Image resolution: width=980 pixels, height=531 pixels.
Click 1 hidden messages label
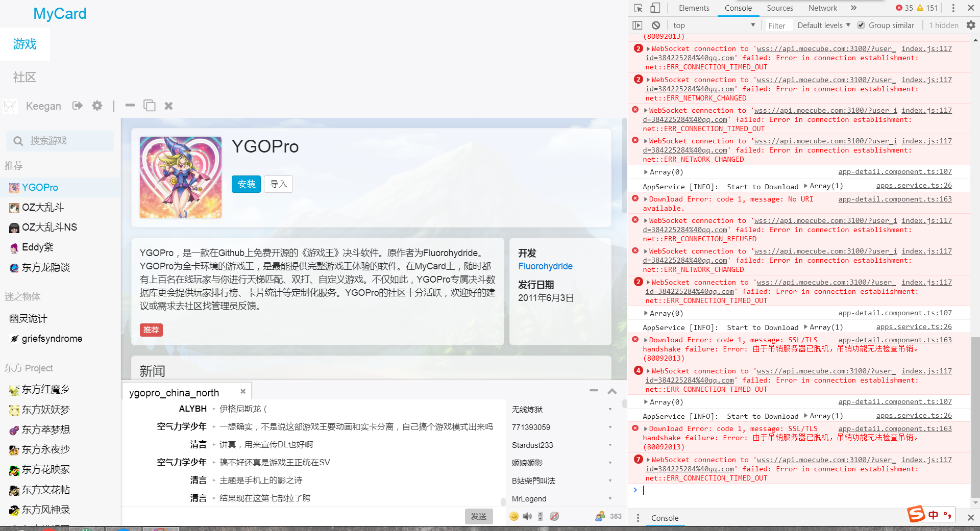tap(943, 26)
